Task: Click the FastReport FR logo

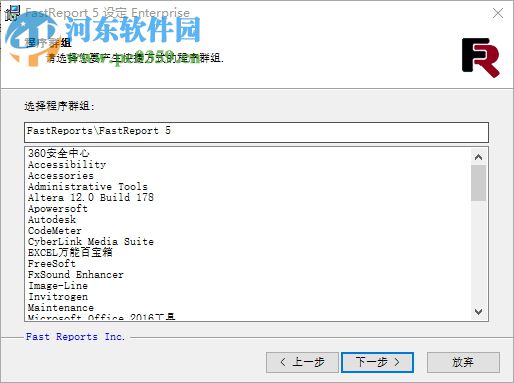Action: click(x=481, y=58)
